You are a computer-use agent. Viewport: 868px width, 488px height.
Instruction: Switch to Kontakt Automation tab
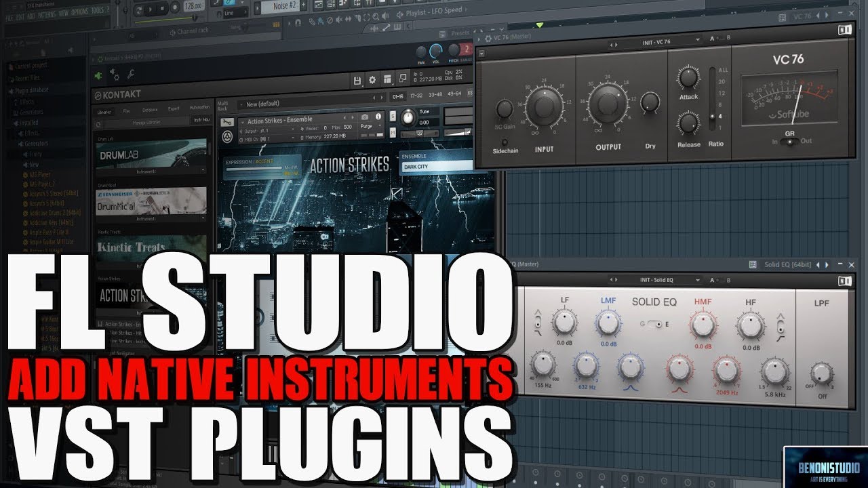click(199, 108)
